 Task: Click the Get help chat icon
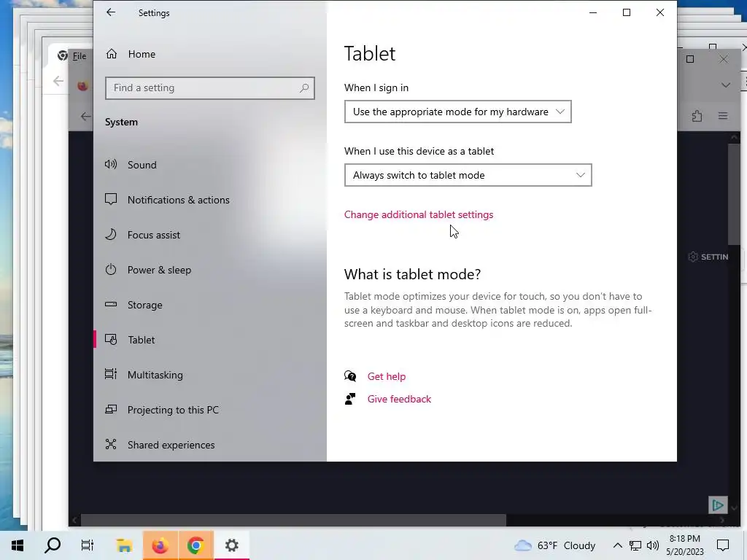tap(350, 376)
